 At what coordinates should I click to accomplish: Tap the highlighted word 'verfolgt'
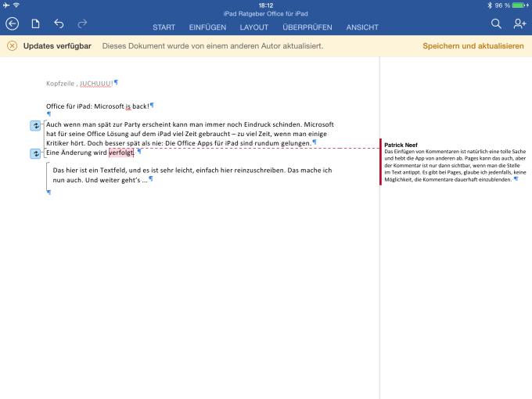[x=121, y=153]
